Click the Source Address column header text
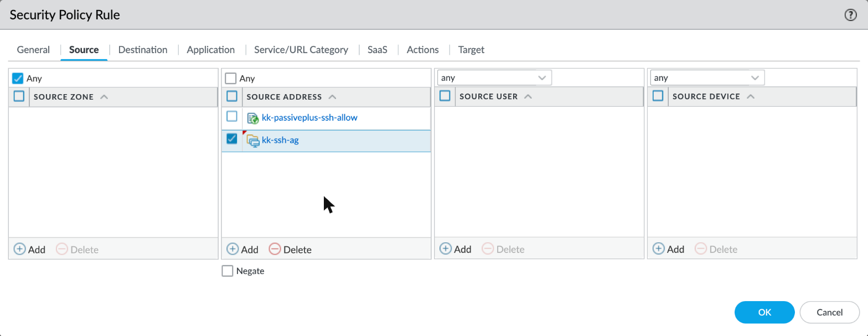 click(284, 96)
